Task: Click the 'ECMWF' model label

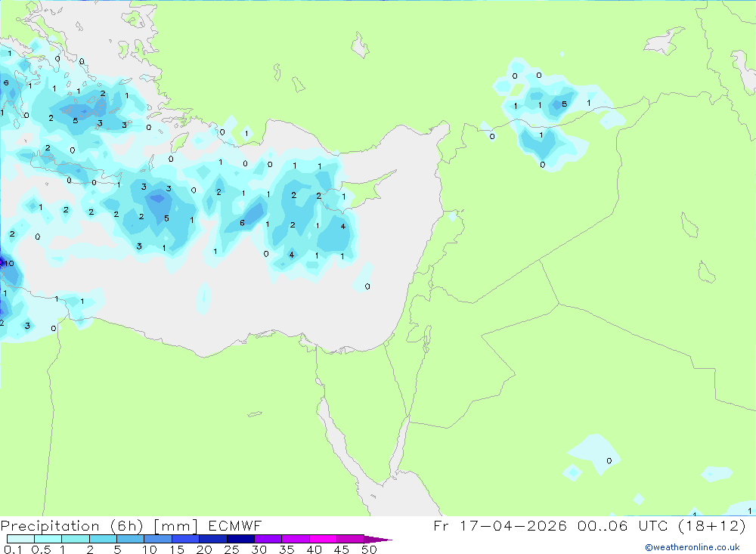Action: (x=235, y=526)
